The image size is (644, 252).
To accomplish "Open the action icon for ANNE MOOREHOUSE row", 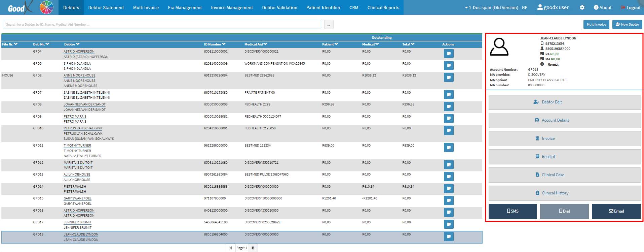I will click(x=449, y=77).
